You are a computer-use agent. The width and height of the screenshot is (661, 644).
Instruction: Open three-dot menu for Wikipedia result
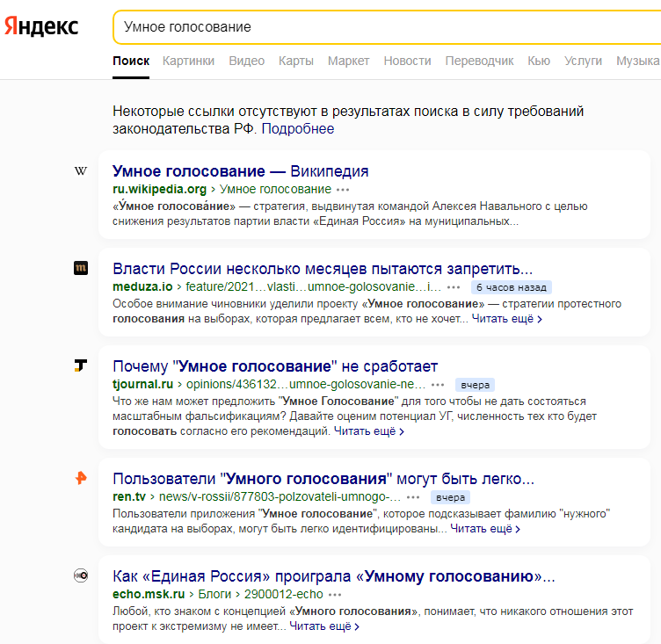[343, 190]
